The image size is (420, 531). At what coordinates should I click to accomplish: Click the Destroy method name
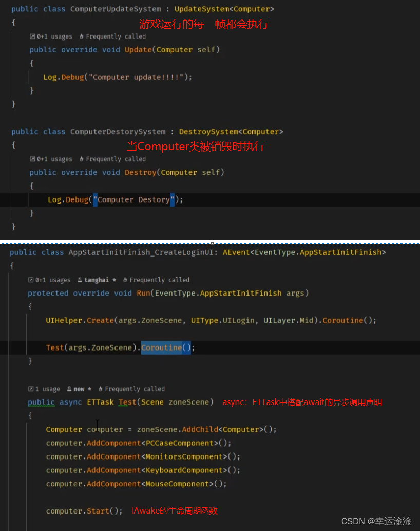141,172
